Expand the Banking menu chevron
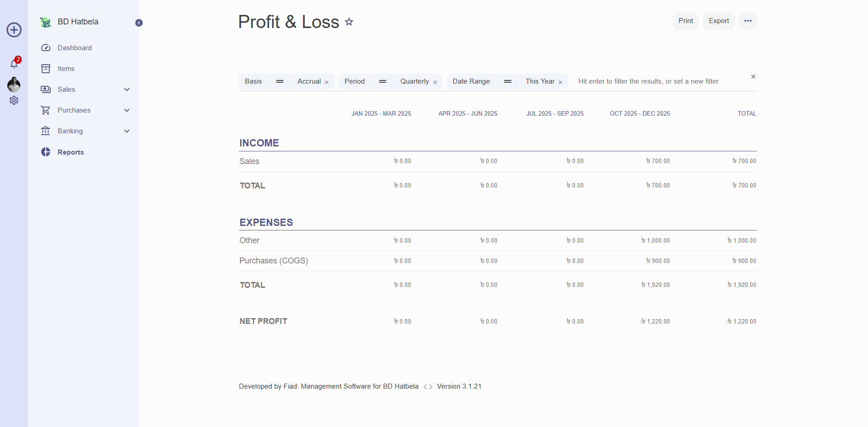Image resolution: width=868 pixels, height=427 pixels. click(127, 131)
